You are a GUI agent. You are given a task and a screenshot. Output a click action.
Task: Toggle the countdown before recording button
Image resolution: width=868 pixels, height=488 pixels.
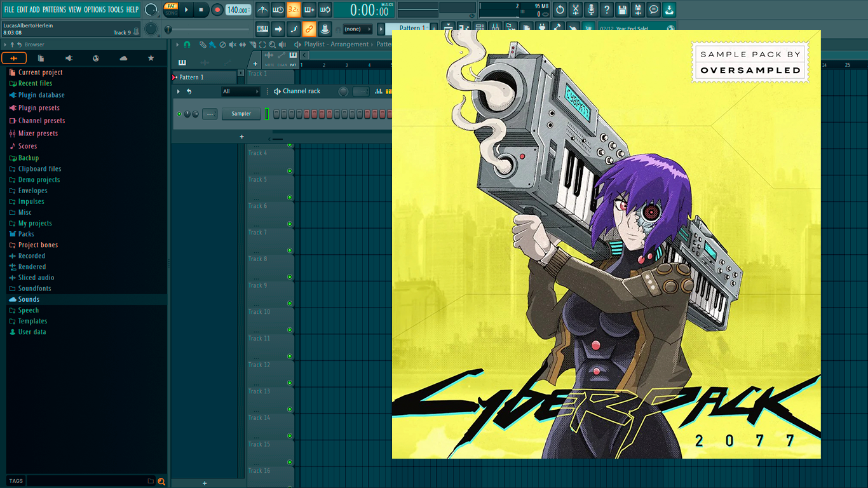294,10
